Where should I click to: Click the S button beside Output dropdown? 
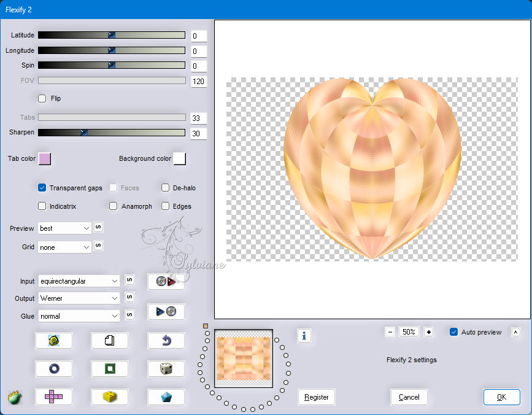coord(129,297)
